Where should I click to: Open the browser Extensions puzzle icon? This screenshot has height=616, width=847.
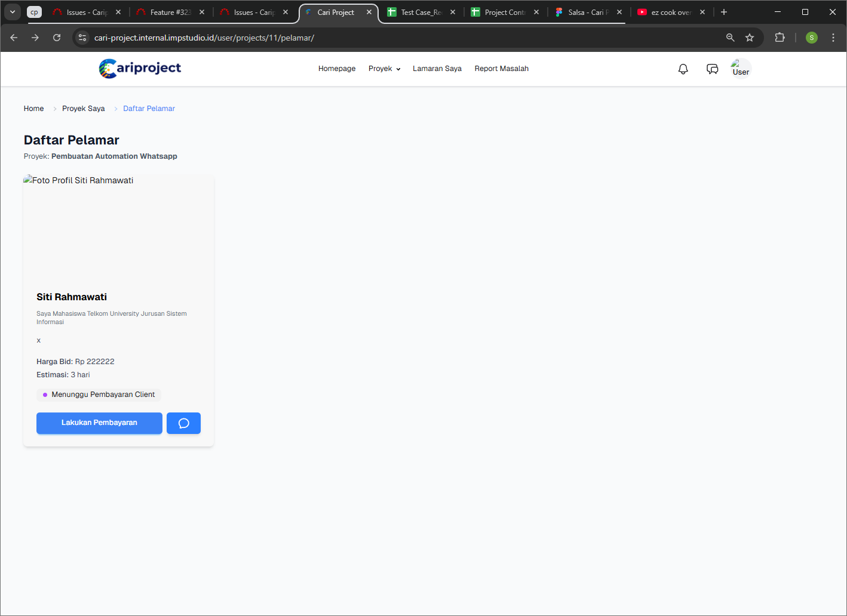780,38
